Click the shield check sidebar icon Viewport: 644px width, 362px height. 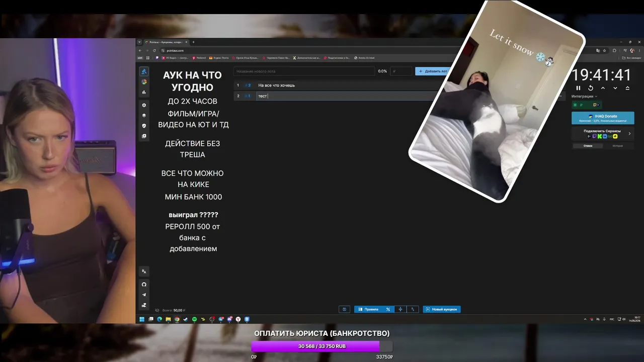(x=144, y=126)
